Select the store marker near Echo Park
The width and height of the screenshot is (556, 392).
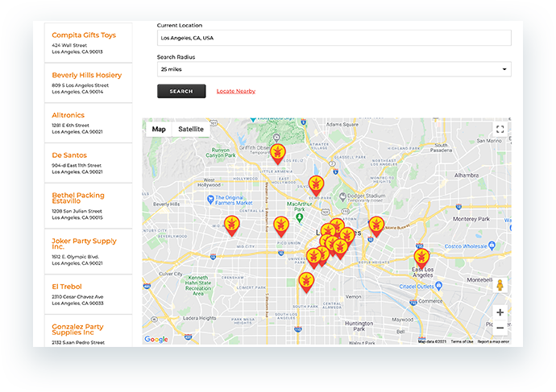(317, 184)
